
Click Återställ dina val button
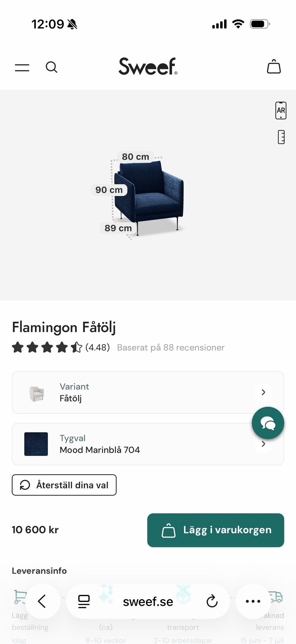(64, 485)
